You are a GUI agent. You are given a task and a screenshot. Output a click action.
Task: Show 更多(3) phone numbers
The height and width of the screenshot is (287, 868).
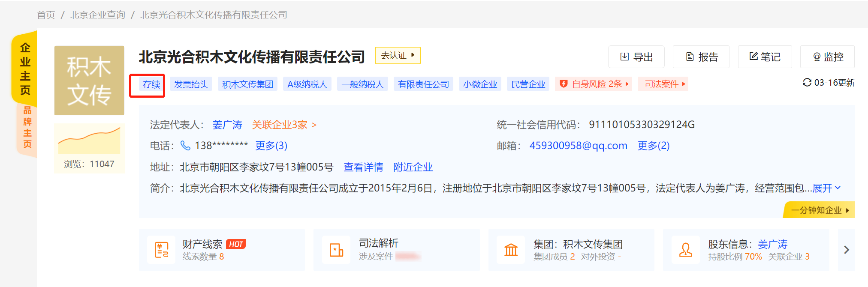tap(271, 146)
